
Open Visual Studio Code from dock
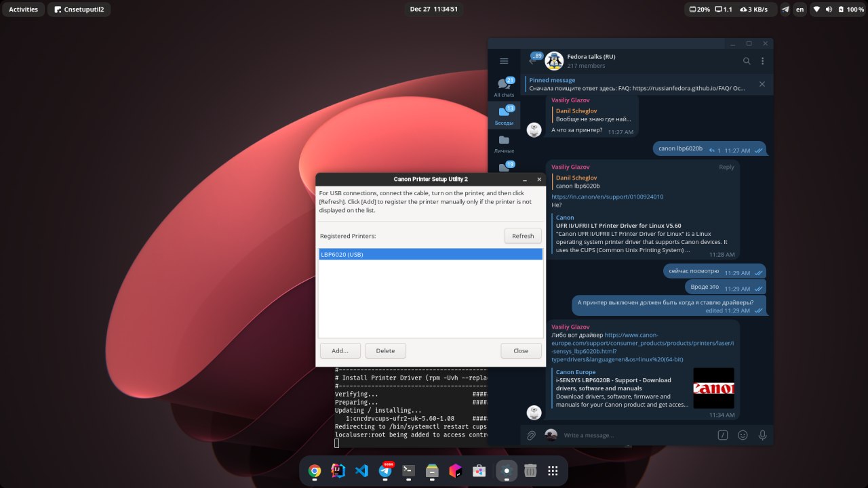pyautogui.click(x=361, y=470)
